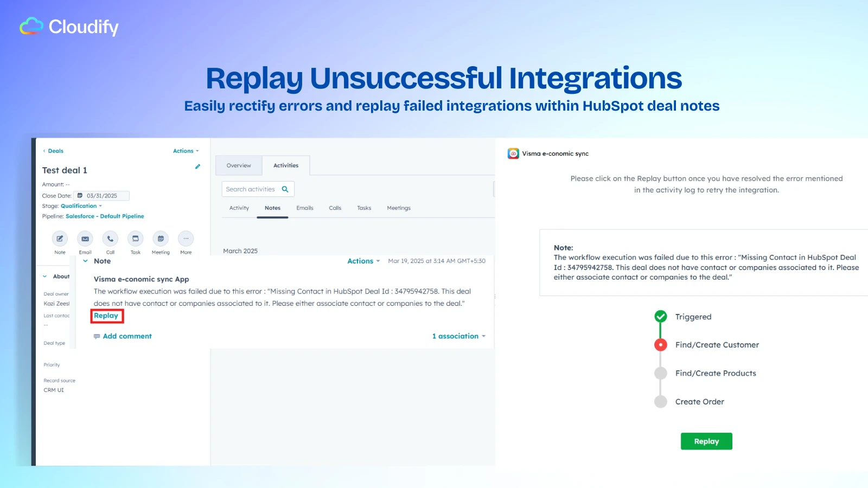Open the deal Actions dropdown
The image size is (868, 488).
coord(186,151)
